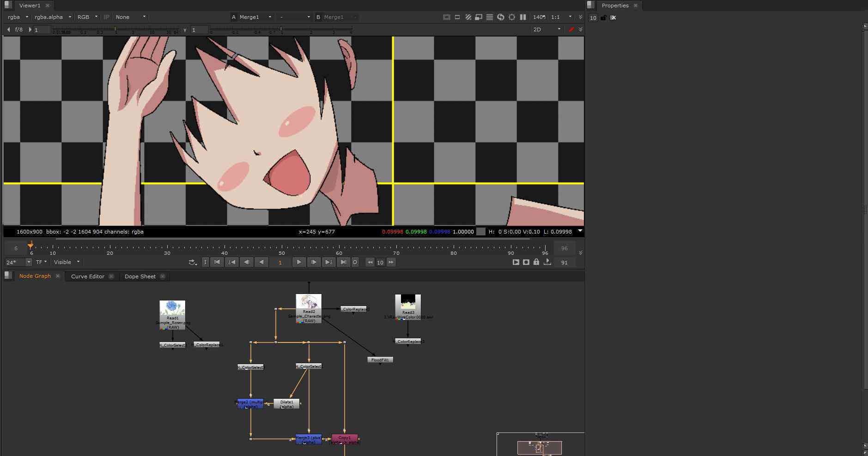Jump to last frame button
The image size is (868, 456).
(343, 262)
